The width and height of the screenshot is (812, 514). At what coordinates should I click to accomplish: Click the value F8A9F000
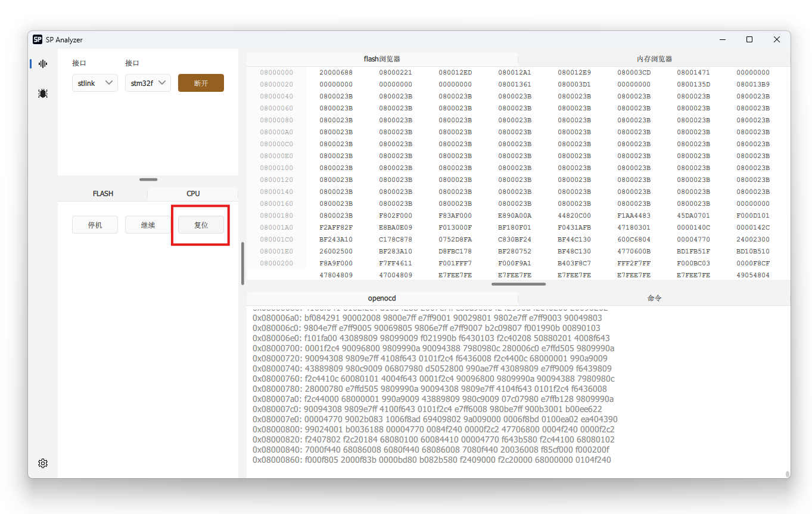point(336,263)
